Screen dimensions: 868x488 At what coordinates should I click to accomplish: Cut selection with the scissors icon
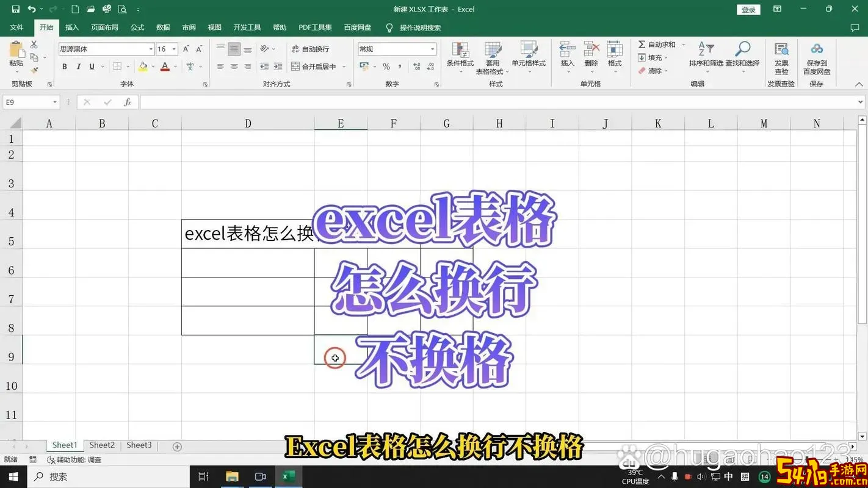pyautogui.click(x=34, y=45)
